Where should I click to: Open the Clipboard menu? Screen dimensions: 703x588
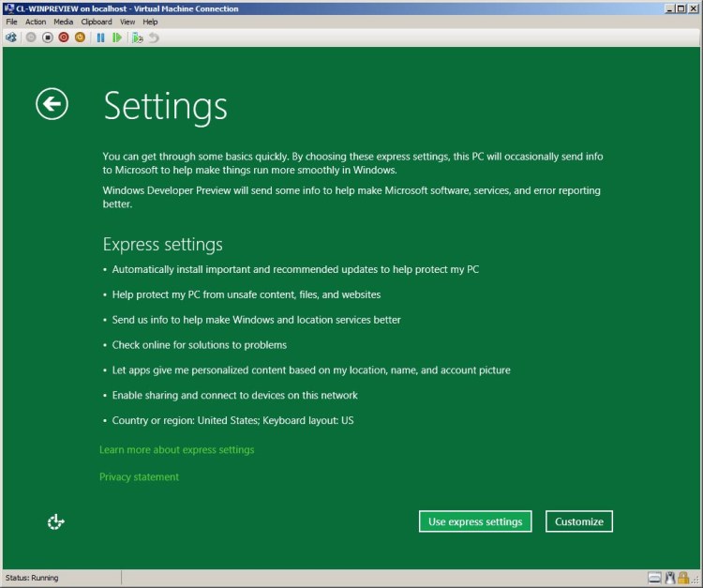[x=97, y=22]
